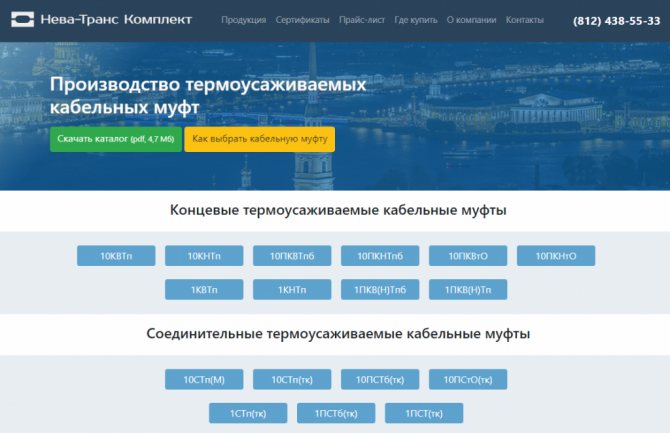Open the 10ПКНтО product button
670x433 pixels.
tap(556, 256)
